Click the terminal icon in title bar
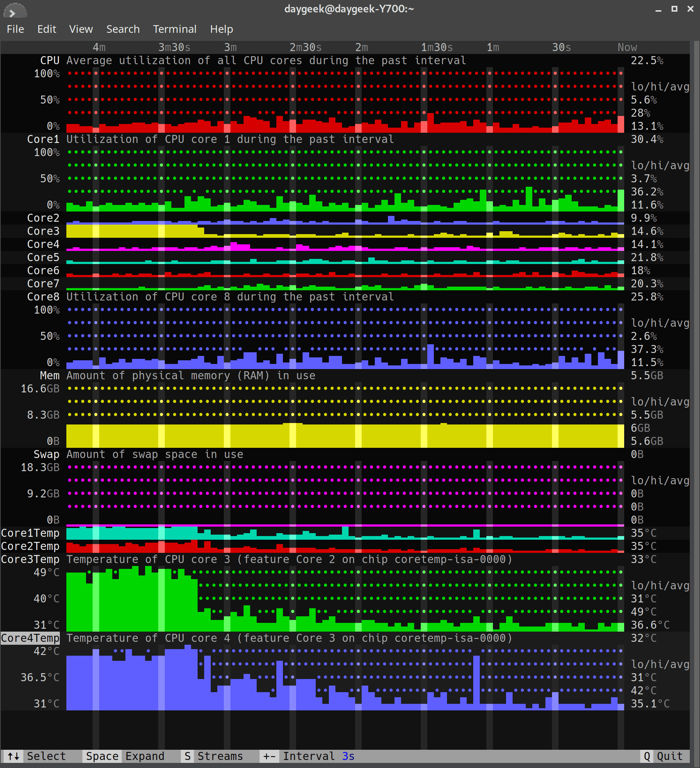The image size is (700, 768). click(15, 11)
